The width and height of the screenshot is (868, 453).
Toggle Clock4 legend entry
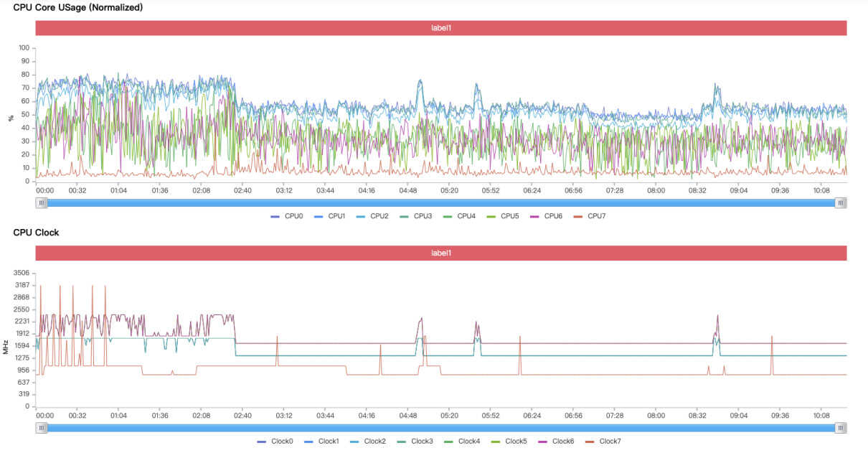[463, 441]
